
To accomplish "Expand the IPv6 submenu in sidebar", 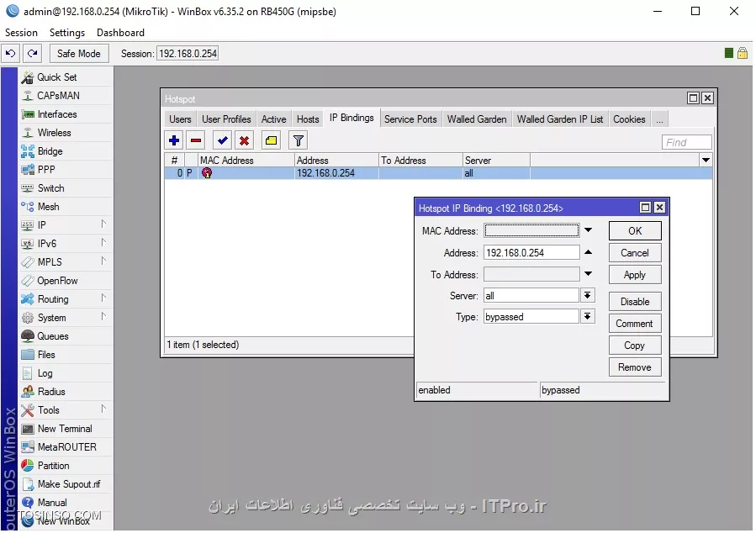I will click(x=103, y=242).
